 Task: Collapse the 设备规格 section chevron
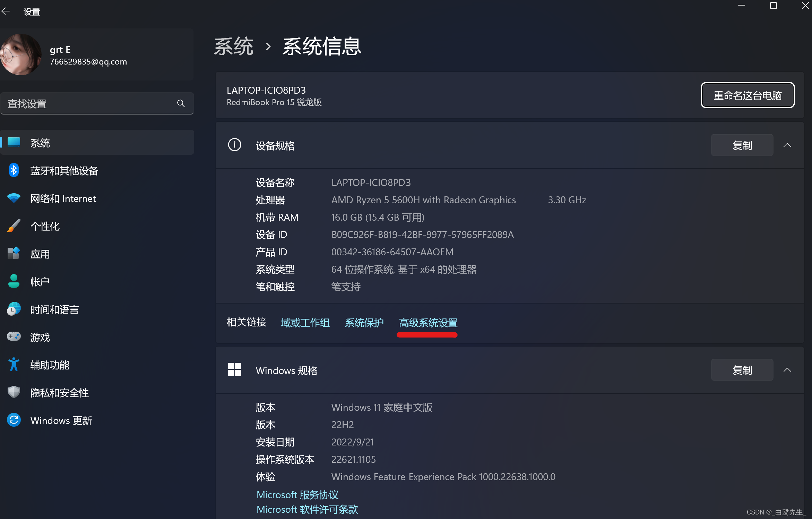point(787,145)
